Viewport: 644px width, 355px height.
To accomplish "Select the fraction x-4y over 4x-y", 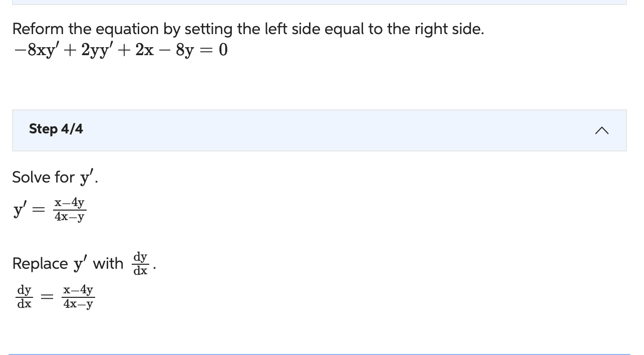I will pyautogui.click(x=70, y=210).
